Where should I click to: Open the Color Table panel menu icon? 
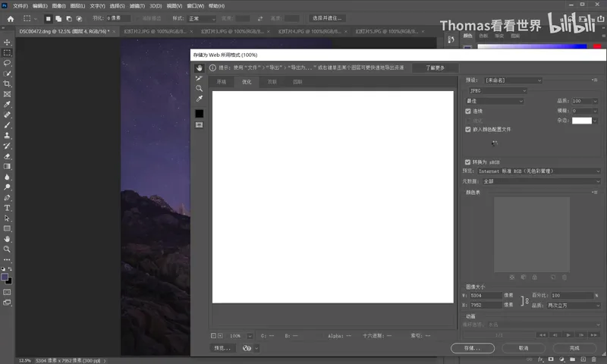595,193
